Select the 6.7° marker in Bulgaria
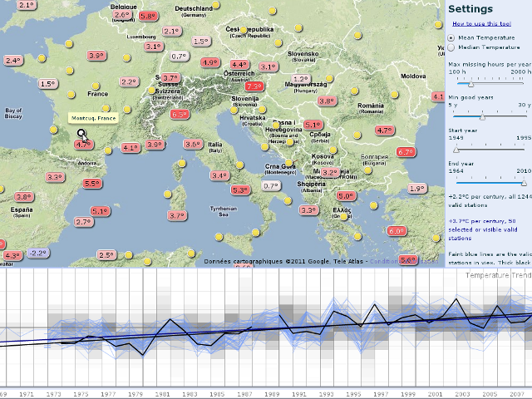532x399 pixels. click(x=406, y=152)
